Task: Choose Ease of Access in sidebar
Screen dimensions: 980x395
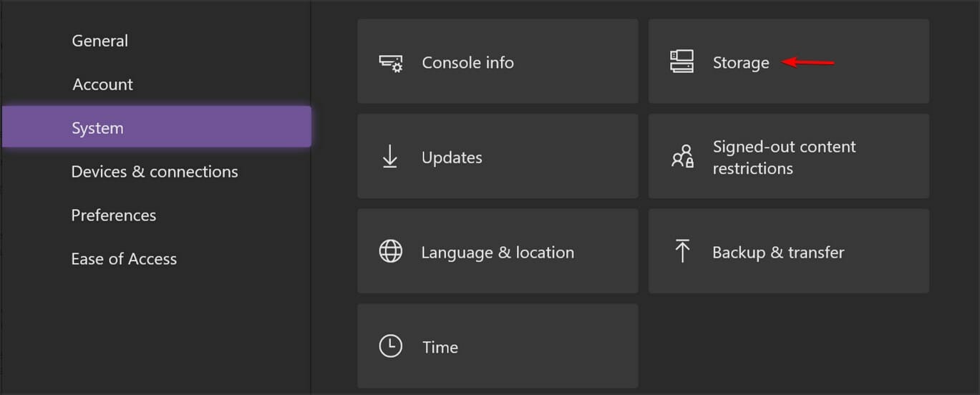Action: coord(124,259)
